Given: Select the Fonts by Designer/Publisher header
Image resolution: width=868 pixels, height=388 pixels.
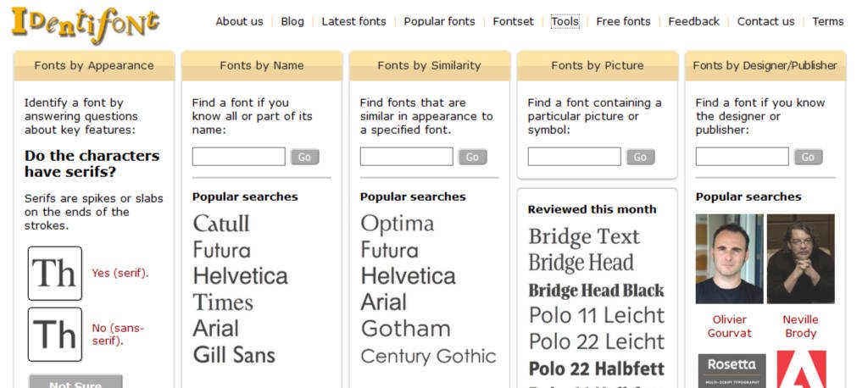Looking at the screenshot, I should tap(765, 66).
